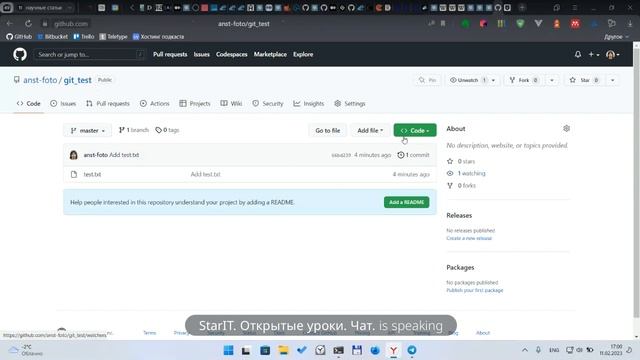Screen dimensions: 640x360
Task: Switch to the Insights tab
Action: click(x=309, y=104)
